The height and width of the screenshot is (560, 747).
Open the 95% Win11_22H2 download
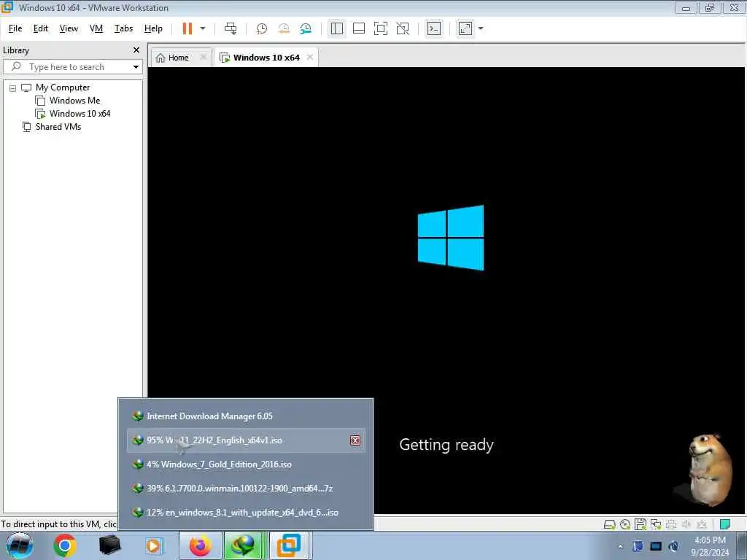tap(246, 440)
